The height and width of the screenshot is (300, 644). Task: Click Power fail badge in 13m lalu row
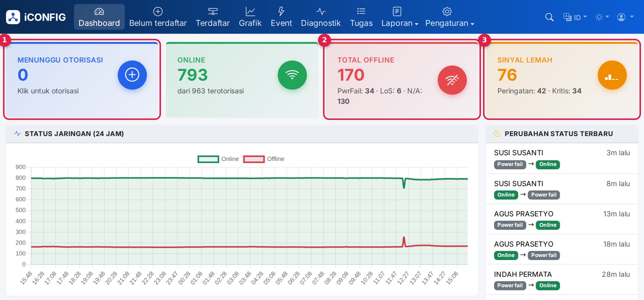click(510, 225)
